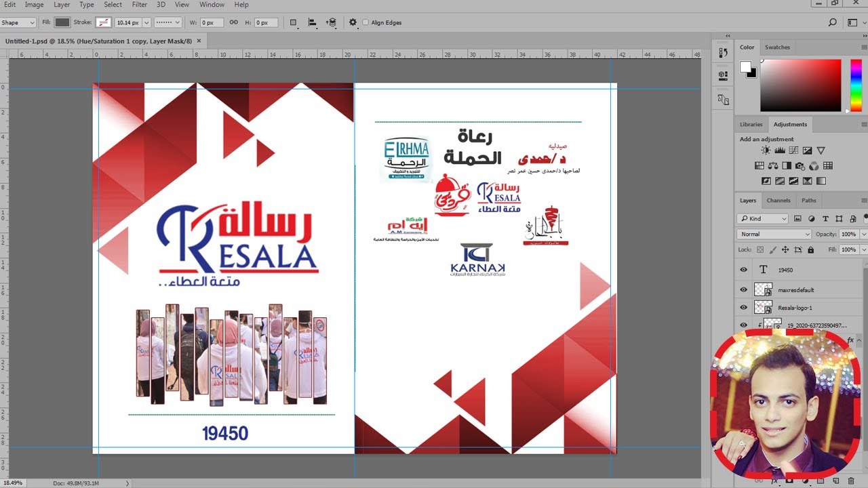Image resolution: width=868 pixels, height=488 pixels.
Task: Open the Window menu
Action: tap(212, 5)
